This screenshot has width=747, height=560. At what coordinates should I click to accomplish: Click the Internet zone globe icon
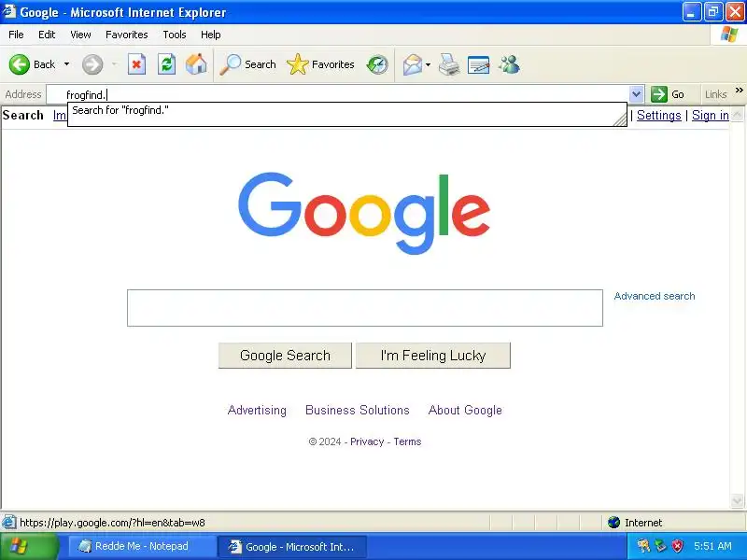613,523
